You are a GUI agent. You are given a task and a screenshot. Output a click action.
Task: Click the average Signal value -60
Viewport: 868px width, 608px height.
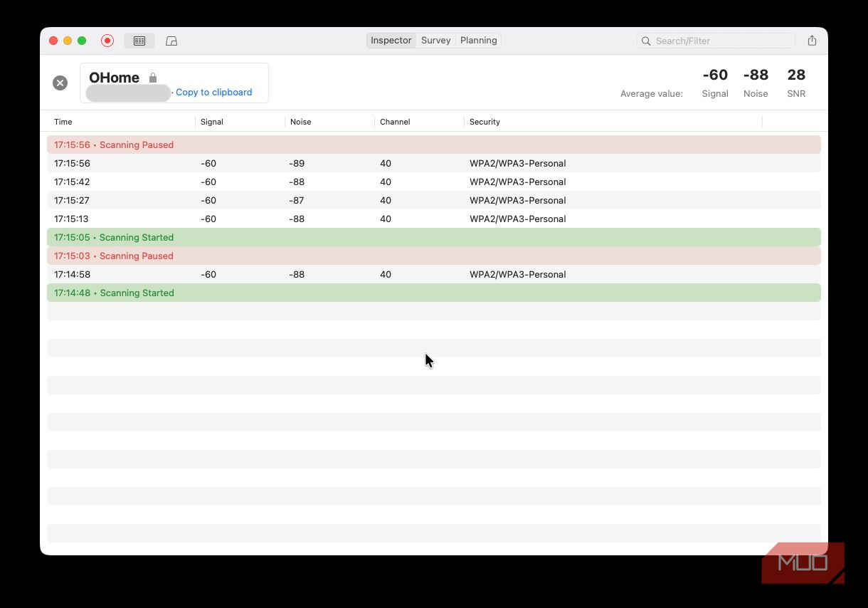coord(715,75)
